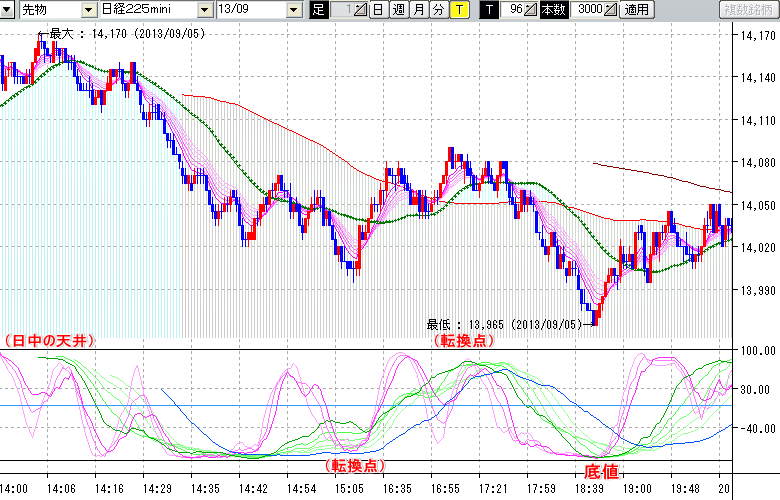The height and width of the screenshot is (500, 780).
Task: Click the leftmost small dropdown arrow
Action: (8, 10)
